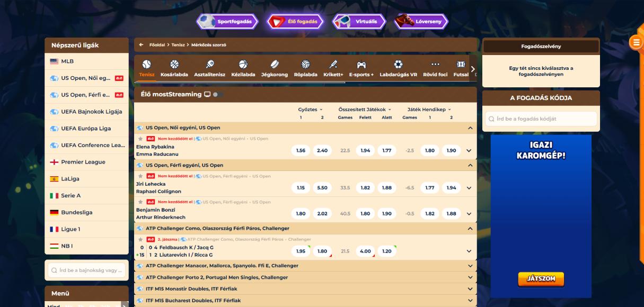
Task: Expand the ITF M15 Bucharest Doubles section
Action: point(470,301)
